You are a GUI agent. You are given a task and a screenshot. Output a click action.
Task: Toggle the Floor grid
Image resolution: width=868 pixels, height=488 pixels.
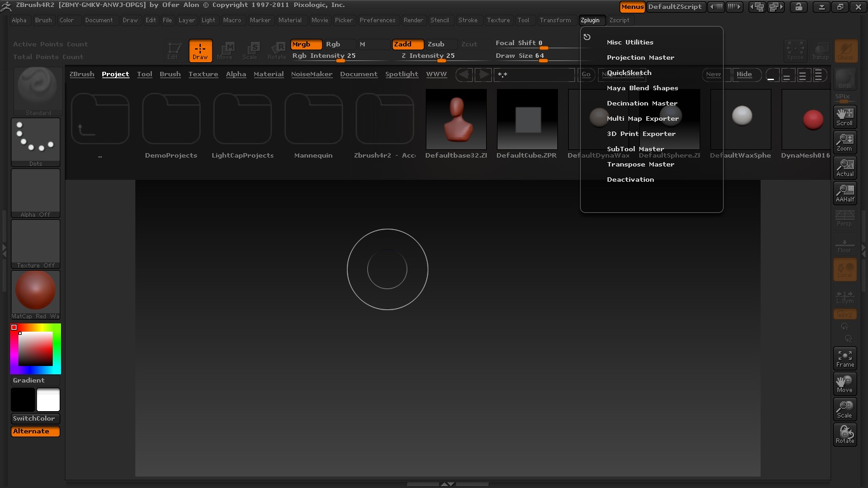pos(844,245)
